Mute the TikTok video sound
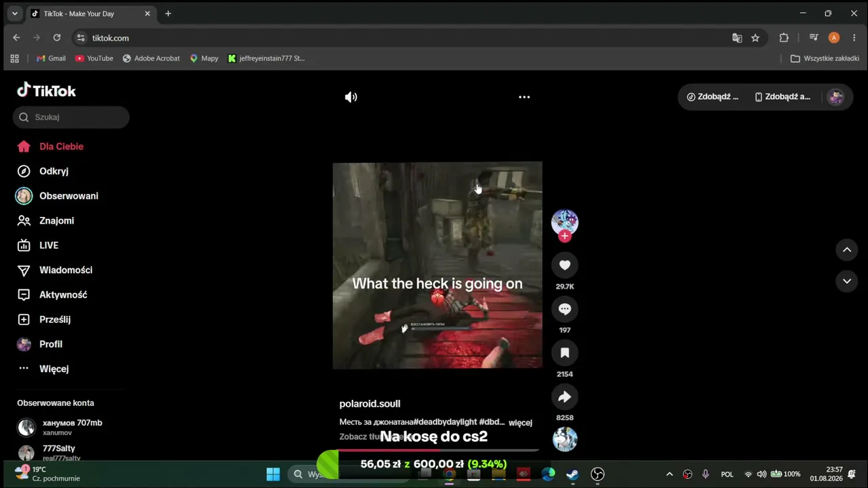The width and height of the screenshot is (868, 488). (x=351, y=97)
